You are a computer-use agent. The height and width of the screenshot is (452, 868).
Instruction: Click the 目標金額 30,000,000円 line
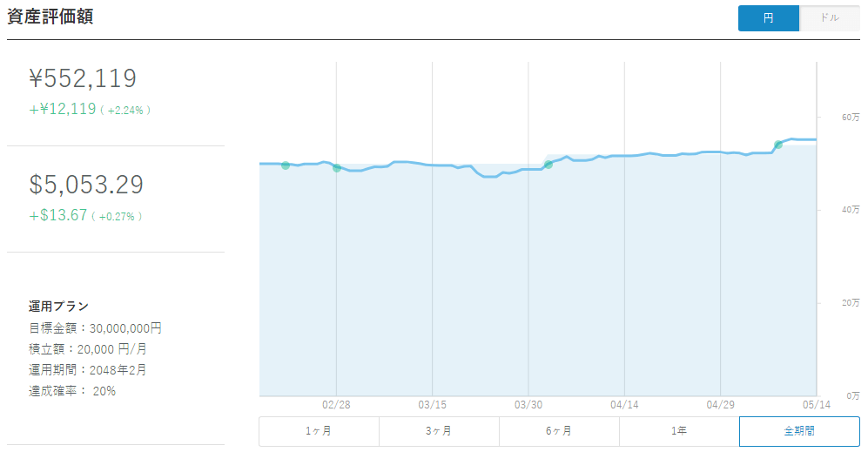tap(95, 328)
